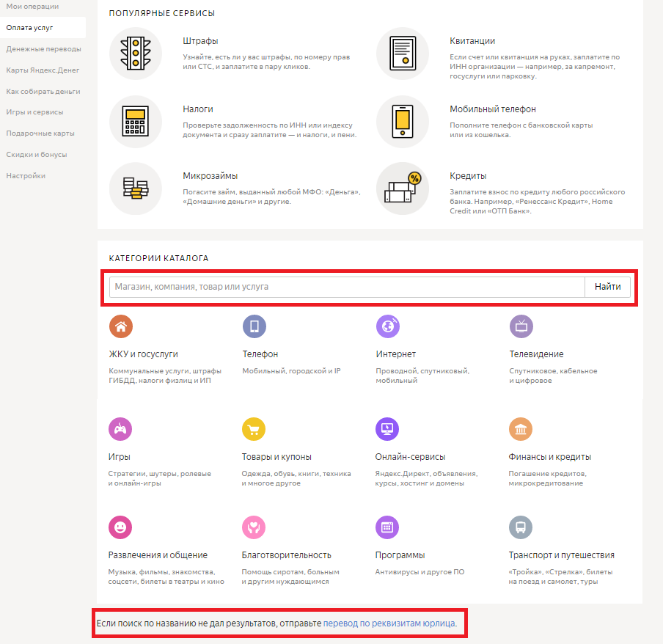Click the orange house ЖКУ и госуслуги icon
Image resolution: width=663 pixels, height=644 pixels.
(121, 326)
